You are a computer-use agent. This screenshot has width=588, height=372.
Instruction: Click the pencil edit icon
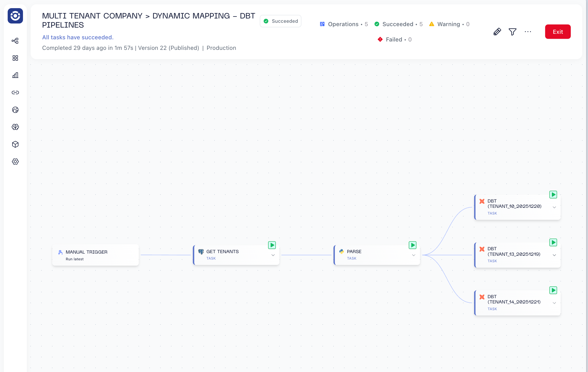click(x=497, y=32)
